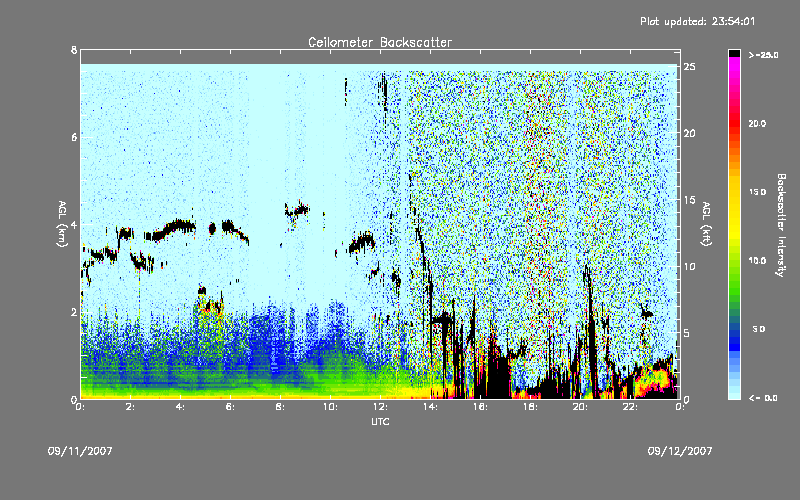Click the x-axis tick label '22:'
800x500 pixels.
point(630,407)
